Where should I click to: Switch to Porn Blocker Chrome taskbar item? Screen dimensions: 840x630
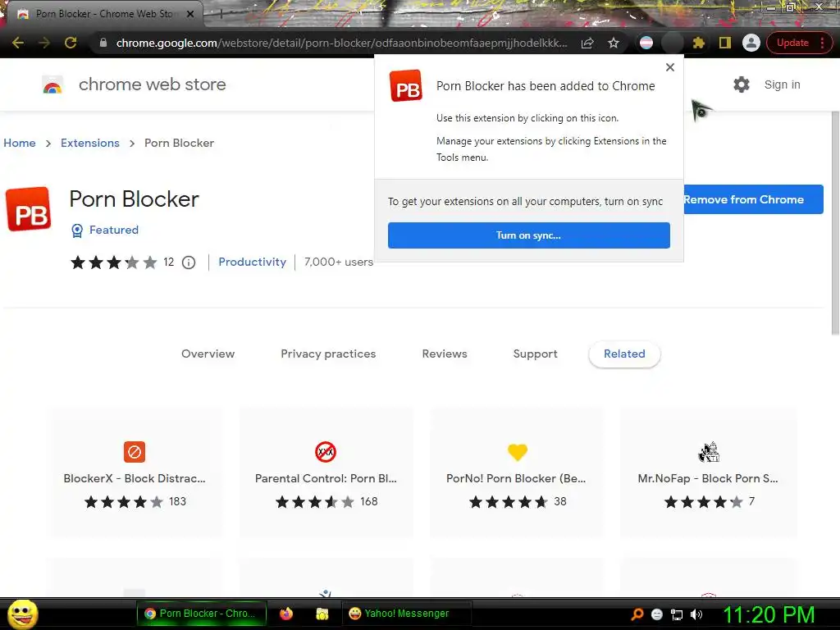click(202, 614)
